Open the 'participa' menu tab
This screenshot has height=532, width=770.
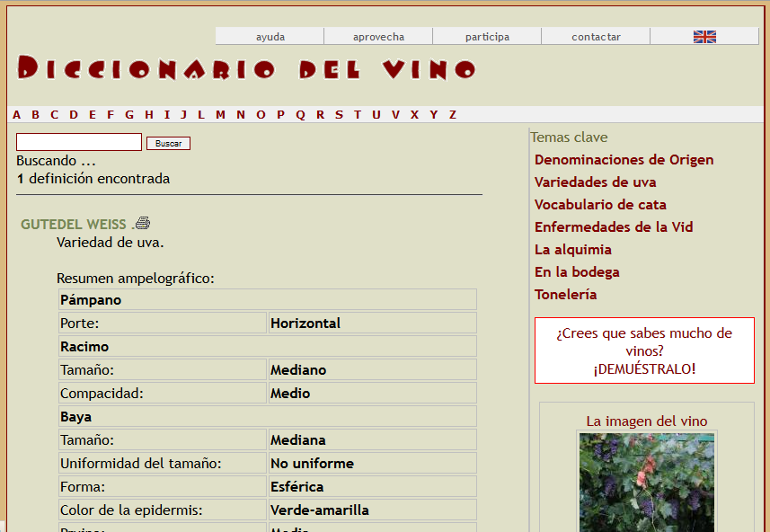pos(487,37)
